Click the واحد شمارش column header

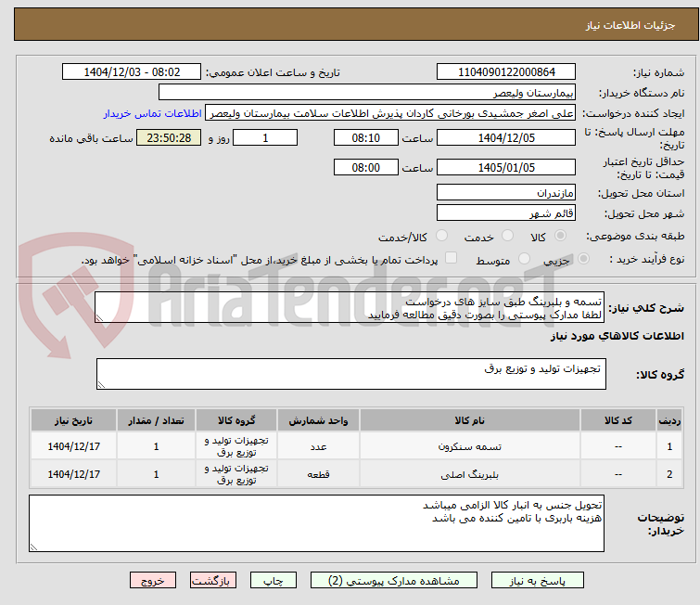pos(318,420)
